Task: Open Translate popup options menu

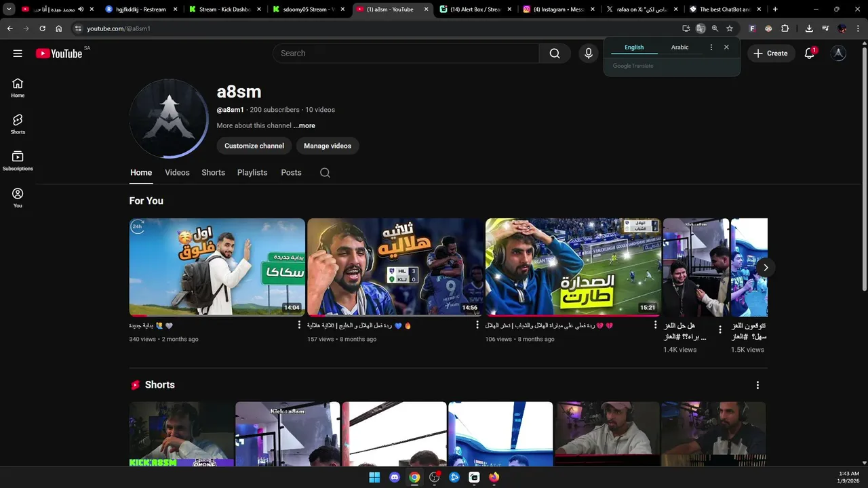Action: (x=711, y=47)
